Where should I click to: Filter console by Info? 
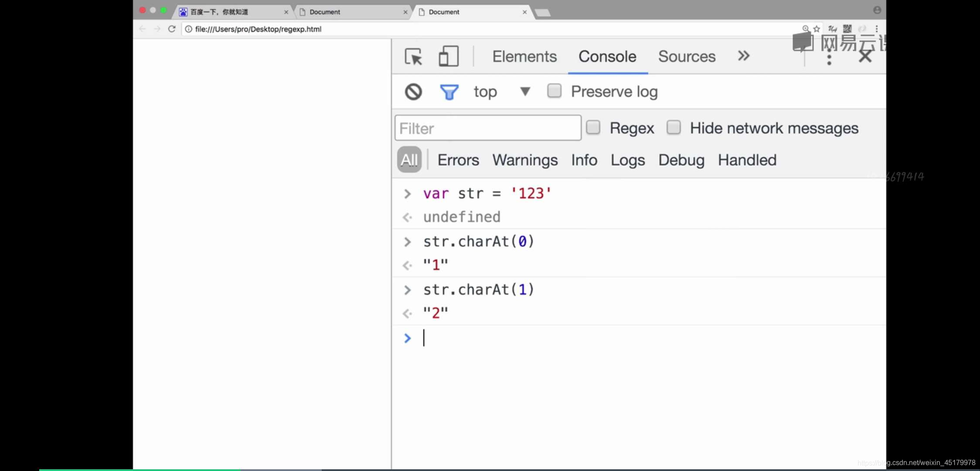pyautogui.click(x=584, y=160)
